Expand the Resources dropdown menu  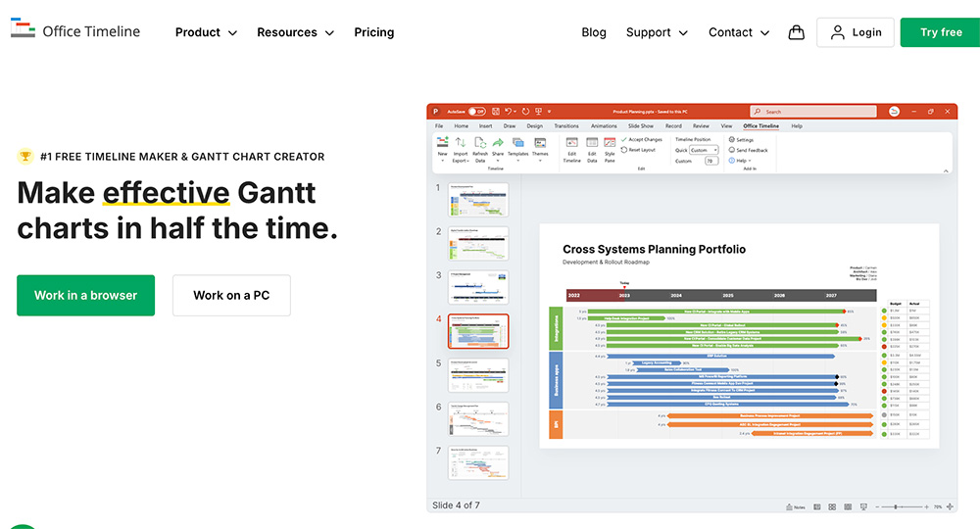[295, 32]
